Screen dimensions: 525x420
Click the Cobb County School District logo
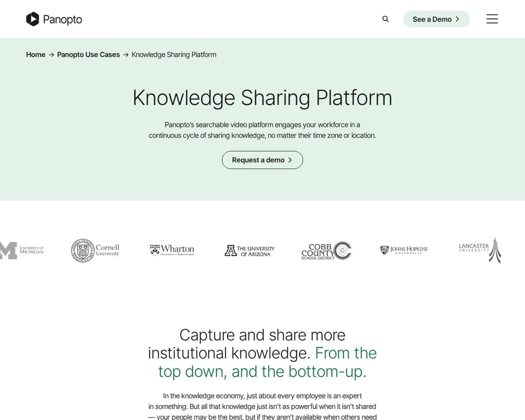click(x=326, y=251)
